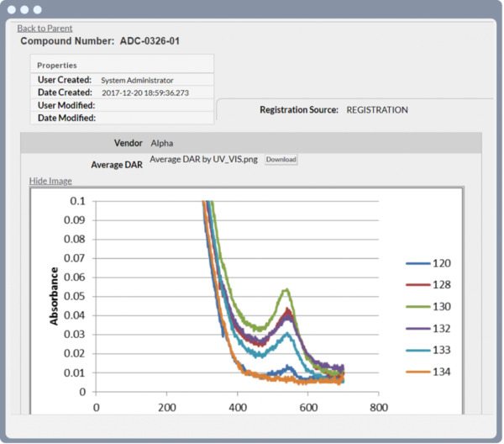The width and height of the screenshot is (504, 444).
Task: Select the Registration Source REGISTRATION value
Action: point(376,110)
